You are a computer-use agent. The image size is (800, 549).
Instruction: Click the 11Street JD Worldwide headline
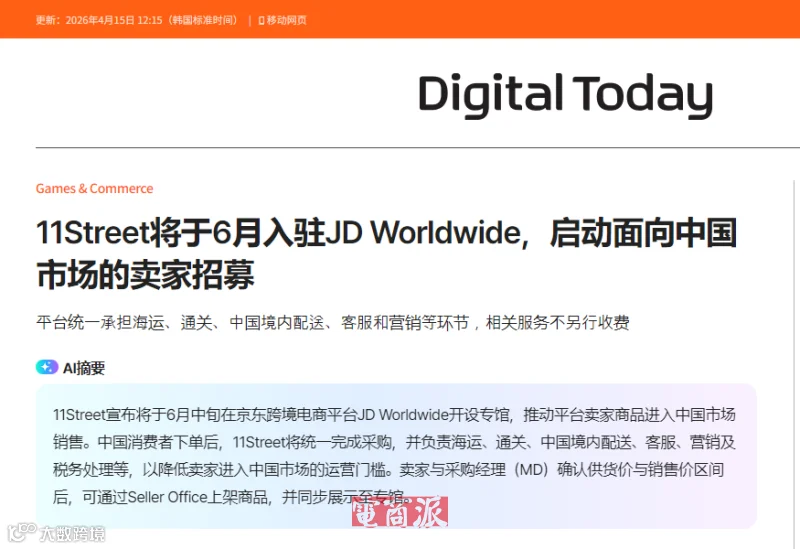[x=386, y=254]
